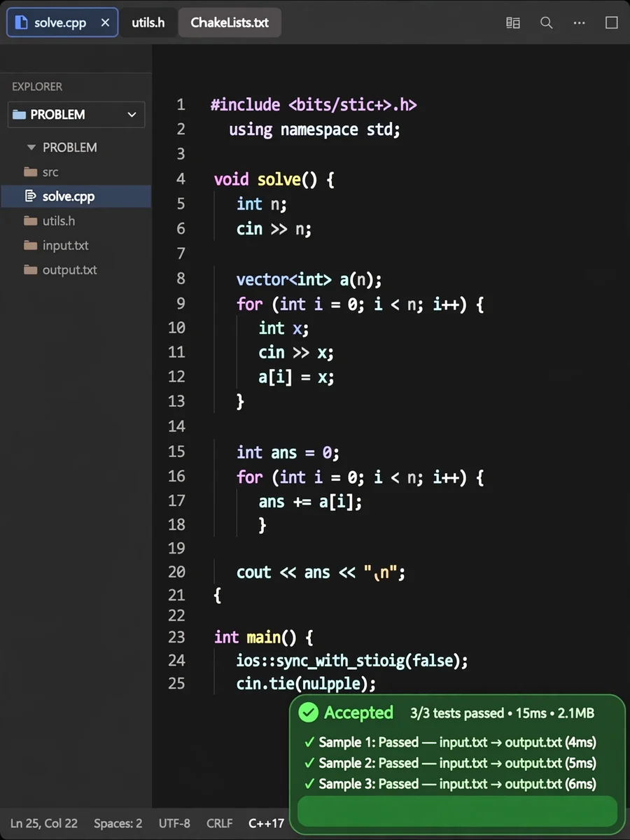Click the input.txt folder icon
The width and height of the screenshot is (630, 840).
[30, 246]
